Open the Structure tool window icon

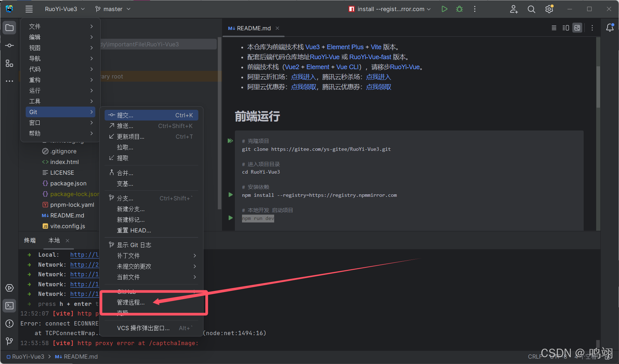pos(9,63)
